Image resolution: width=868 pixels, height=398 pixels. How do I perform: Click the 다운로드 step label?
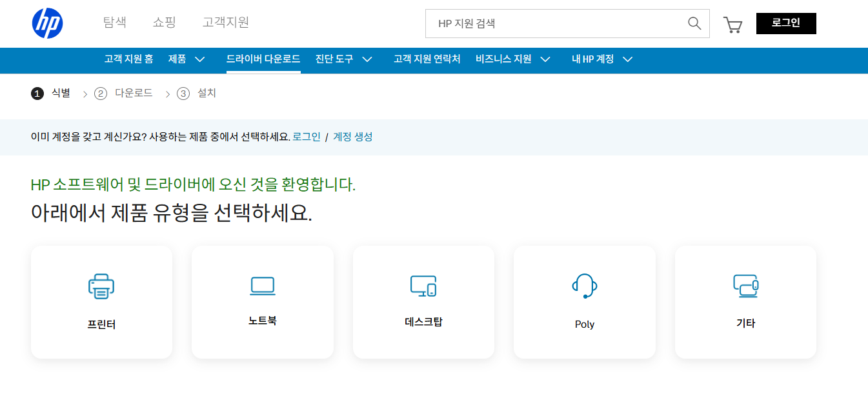(x=134, y=93)
